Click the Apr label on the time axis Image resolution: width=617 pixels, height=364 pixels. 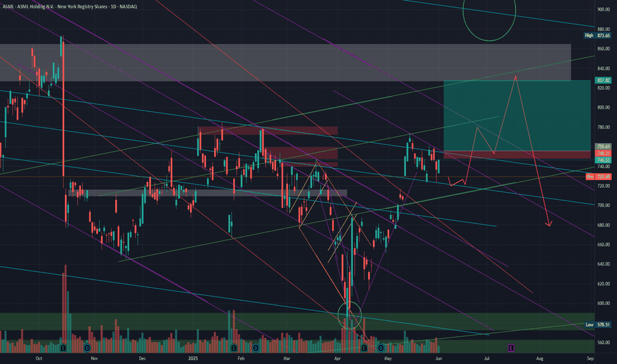point(337,359)
